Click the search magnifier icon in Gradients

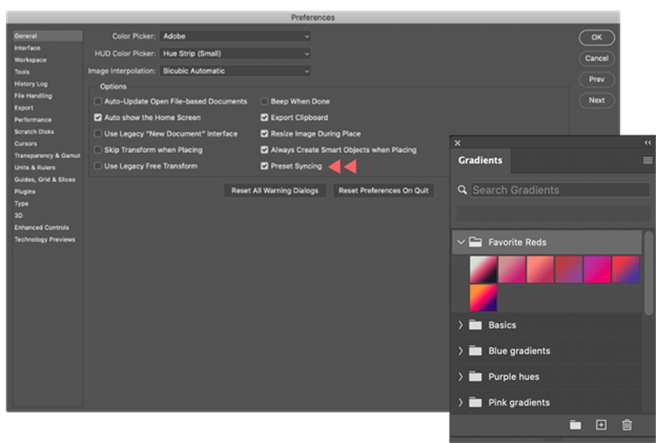[x=462, y=190]
